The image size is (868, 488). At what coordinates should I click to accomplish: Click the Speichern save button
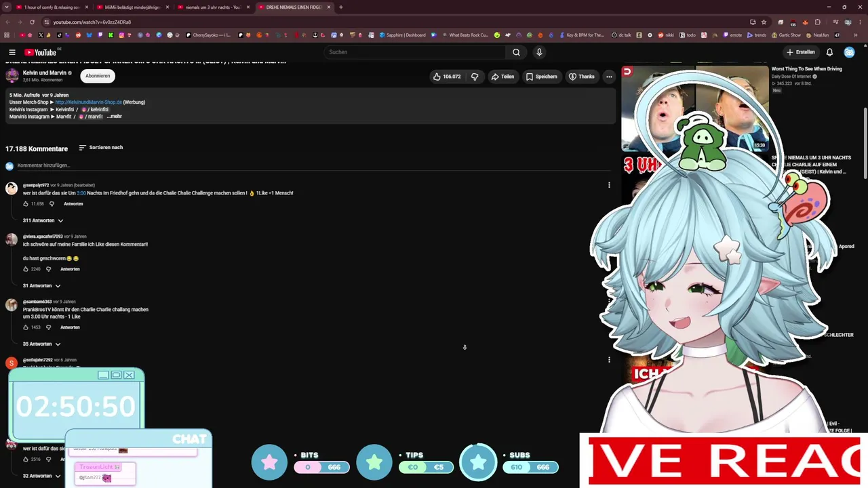pyautogui.click(x=542, y=77)
